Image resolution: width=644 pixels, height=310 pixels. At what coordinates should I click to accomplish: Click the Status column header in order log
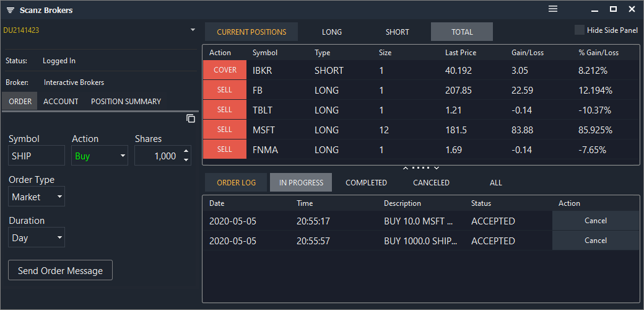click(481, 203)
